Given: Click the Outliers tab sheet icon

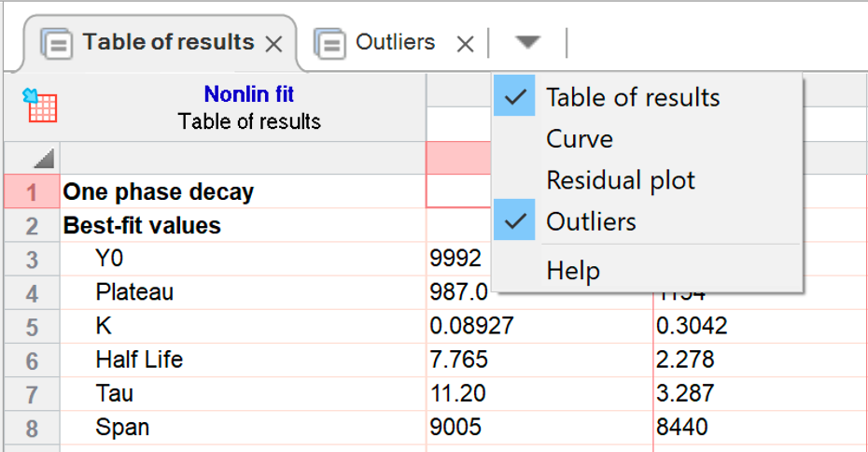Looking at the screenshot, I should 329,43.
